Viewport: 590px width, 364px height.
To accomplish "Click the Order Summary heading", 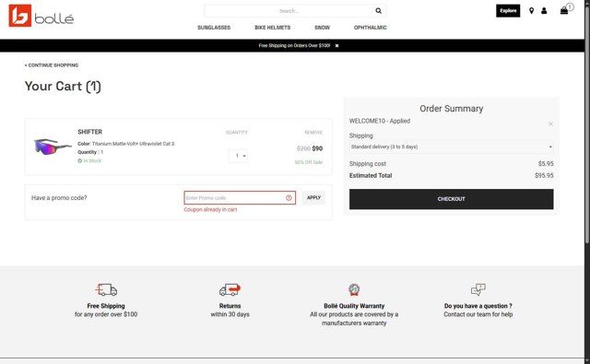I will [451, 109].
